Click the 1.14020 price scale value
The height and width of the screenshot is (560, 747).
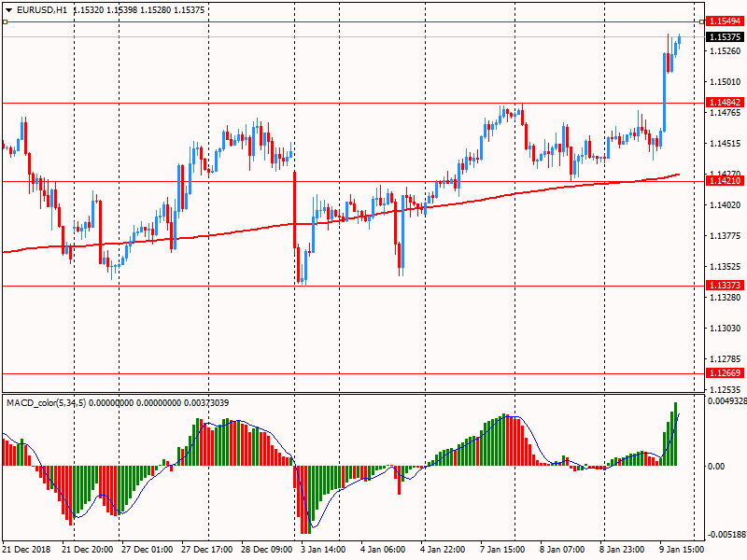coord(726,205)
